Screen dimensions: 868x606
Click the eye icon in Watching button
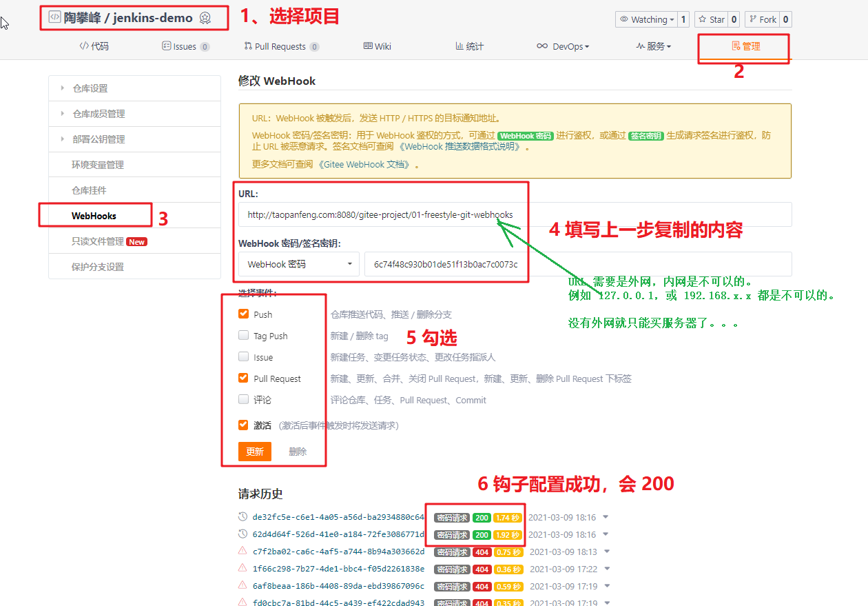coord(625,19)
